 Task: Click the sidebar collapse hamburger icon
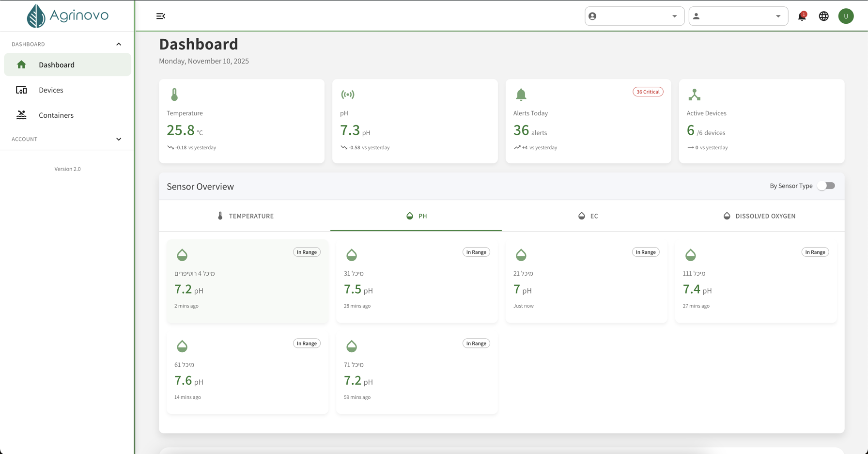[160, 16]
